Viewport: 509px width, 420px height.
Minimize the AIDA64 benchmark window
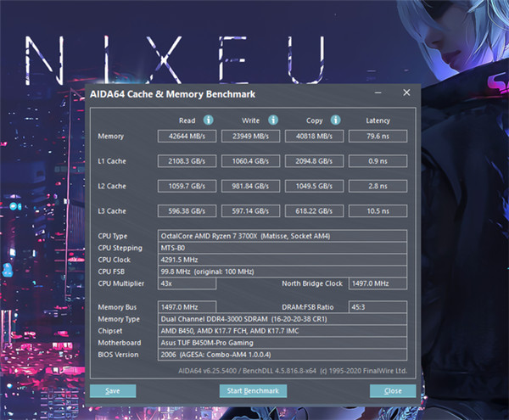coord(386,92)
